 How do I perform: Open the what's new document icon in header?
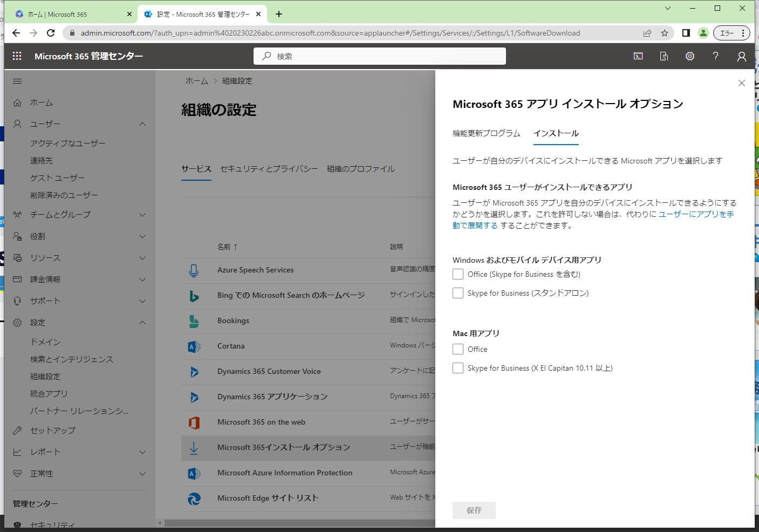coord(664,56)
